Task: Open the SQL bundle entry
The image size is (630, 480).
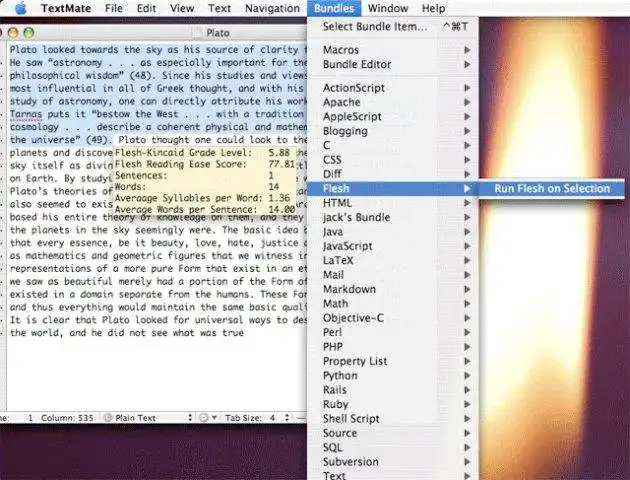Action: click(393, 447)
